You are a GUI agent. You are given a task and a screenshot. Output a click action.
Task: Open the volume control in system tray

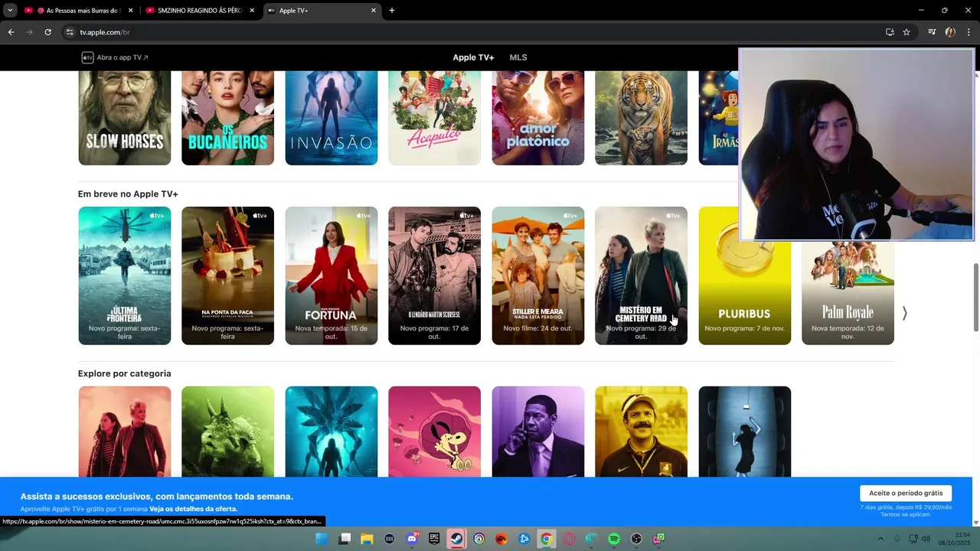(926, 539)
